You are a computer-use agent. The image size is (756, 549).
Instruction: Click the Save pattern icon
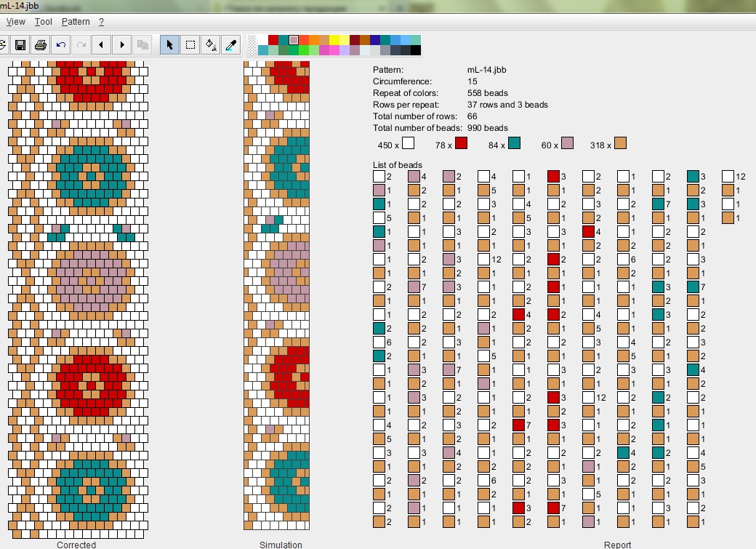(20, 45)
